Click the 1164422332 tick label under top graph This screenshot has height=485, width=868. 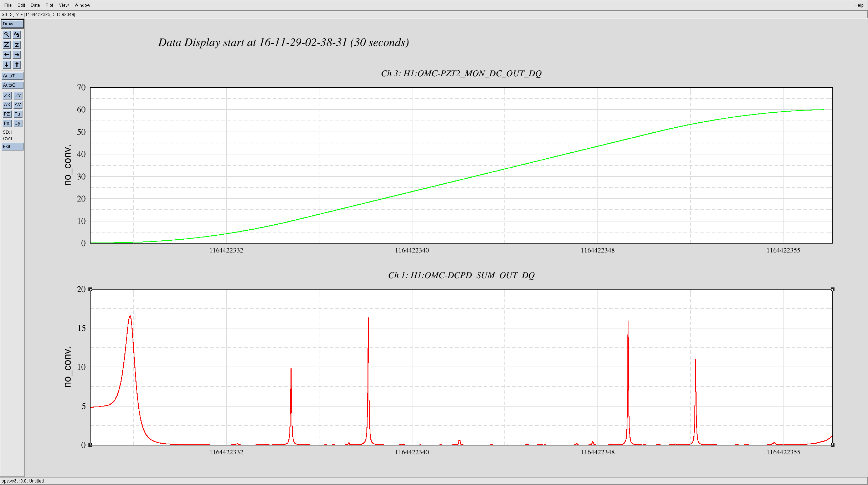[226, 250]
